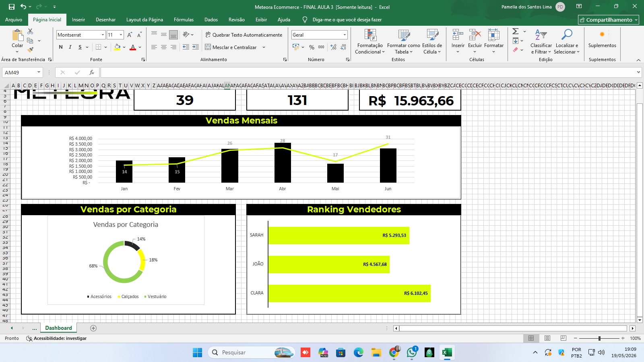Apply percent style format
Image resolution: width=644 pixels, height=362 pixels.
click(x=312, y=47)
